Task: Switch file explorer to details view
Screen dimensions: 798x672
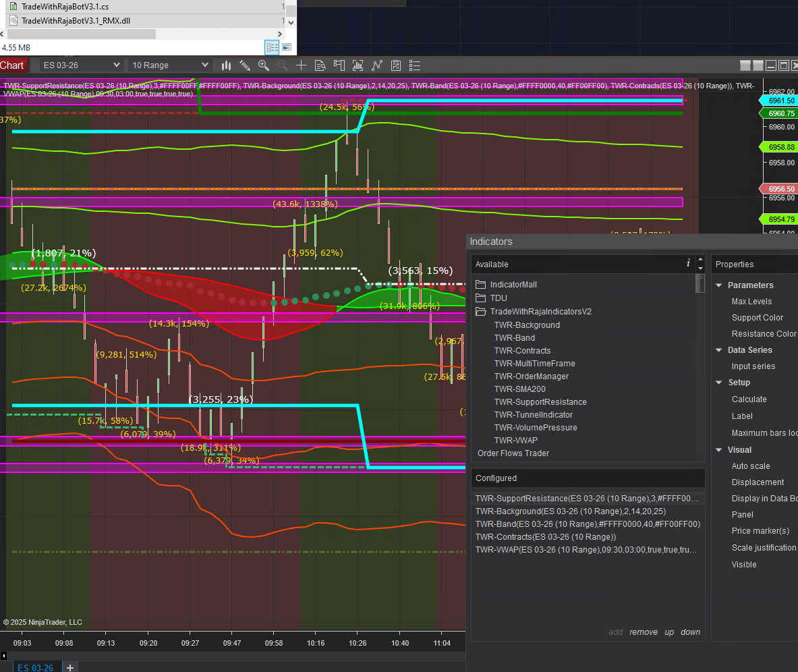Action: (x=272, y=47)
